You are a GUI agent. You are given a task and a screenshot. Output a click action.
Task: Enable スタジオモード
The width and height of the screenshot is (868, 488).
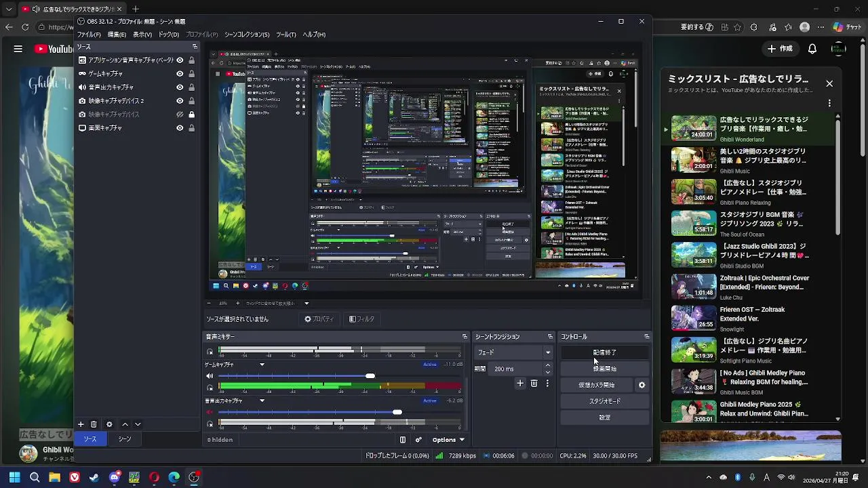604,401
